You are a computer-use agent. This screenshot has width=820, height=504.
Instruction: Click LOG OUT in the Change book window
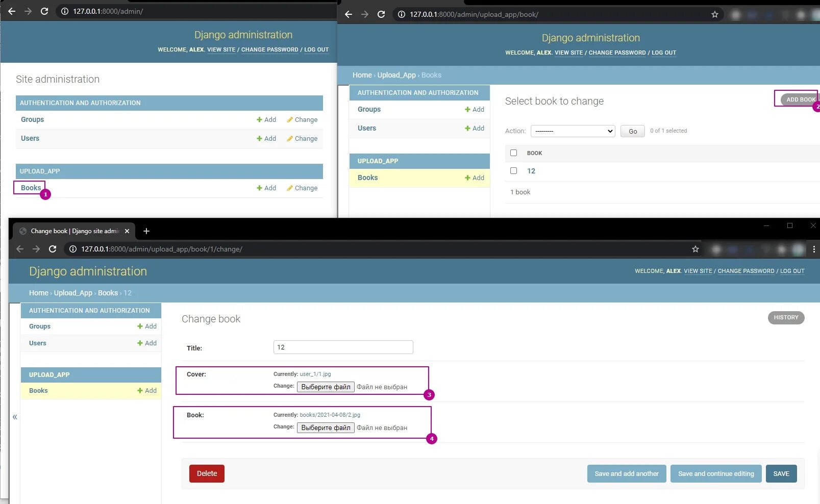click(x=792, y=271)
